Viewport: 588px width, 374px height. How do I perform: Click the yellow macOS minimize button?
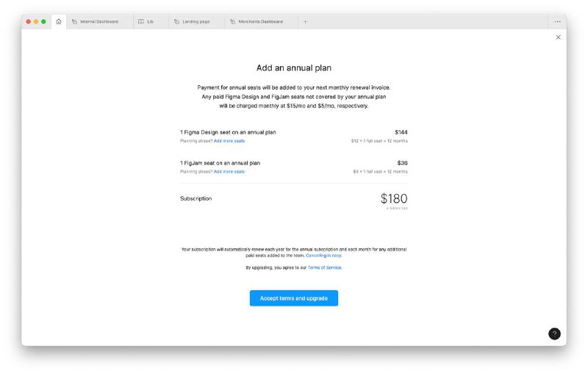[36, 22]
